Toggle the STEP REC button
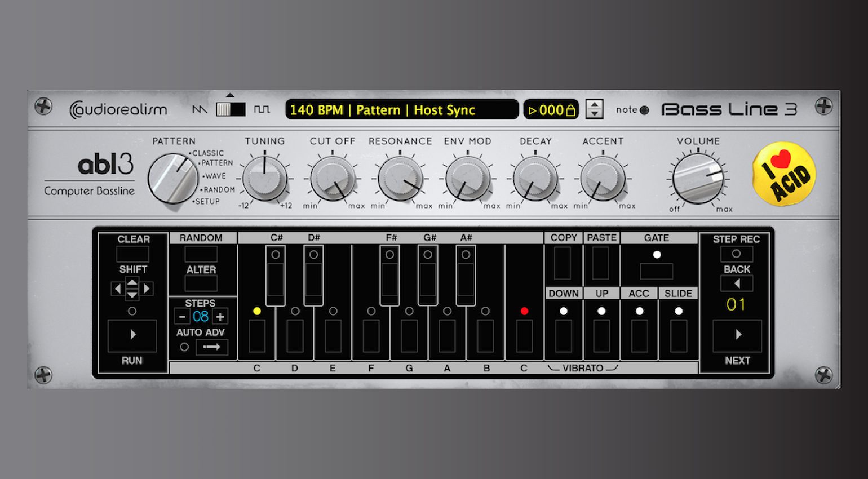The image size is (868, 479). [736, 254]
